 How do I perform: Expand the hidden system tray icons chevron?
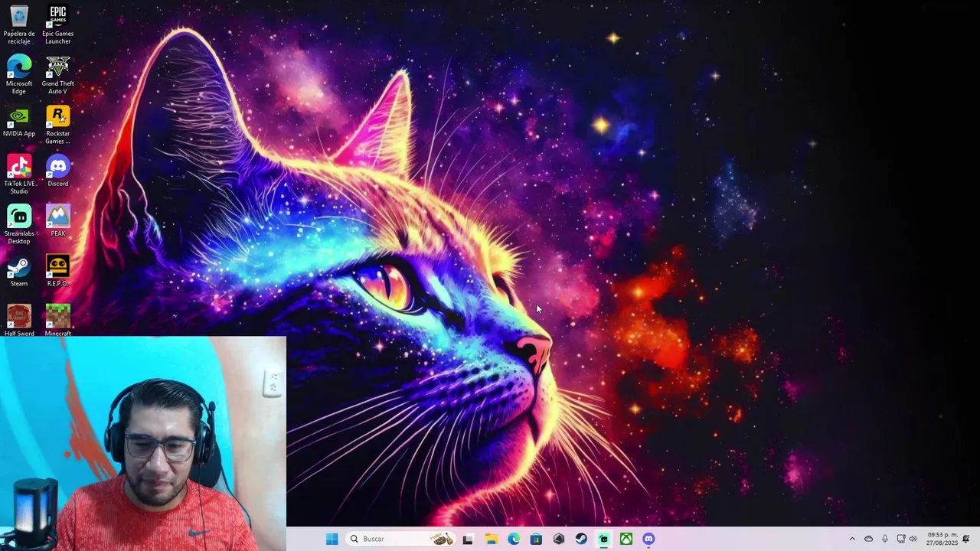[x=852, y=539]
